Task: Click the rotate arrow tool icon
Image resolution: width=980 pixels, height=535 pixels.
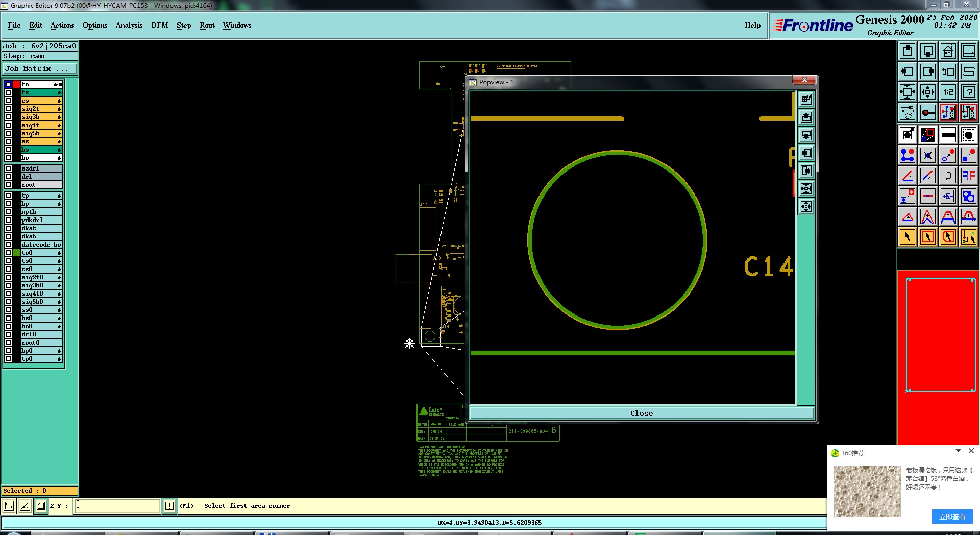Action: tap(948, 176)
